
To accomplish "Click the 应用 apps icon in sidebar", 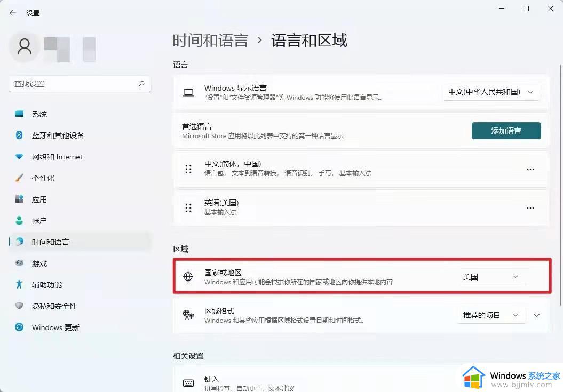I will tap(19, 199).
